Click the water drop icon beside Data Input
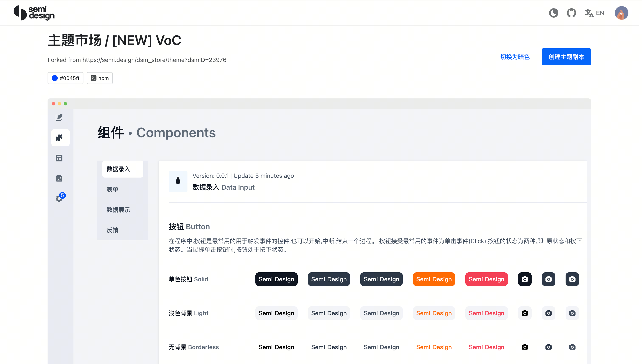Viewport: 642px width, 364px height. tap(178, 181)
